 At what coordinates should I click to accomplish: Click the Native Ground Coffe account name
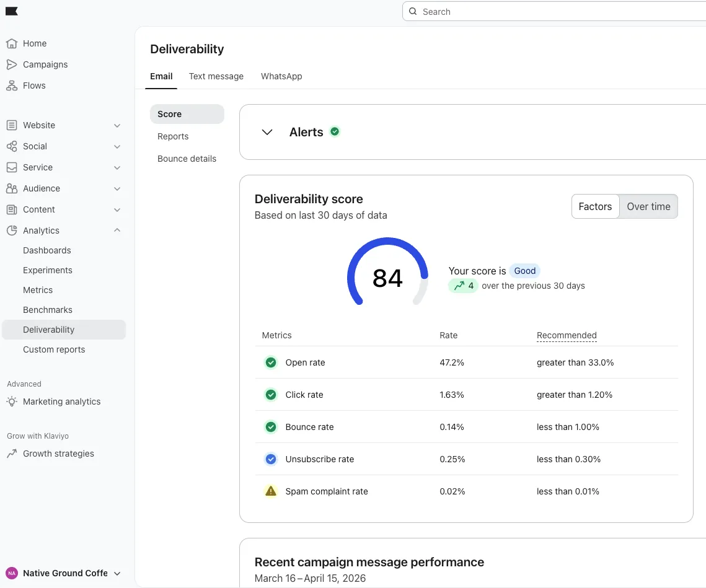click(x=65, y=573)
